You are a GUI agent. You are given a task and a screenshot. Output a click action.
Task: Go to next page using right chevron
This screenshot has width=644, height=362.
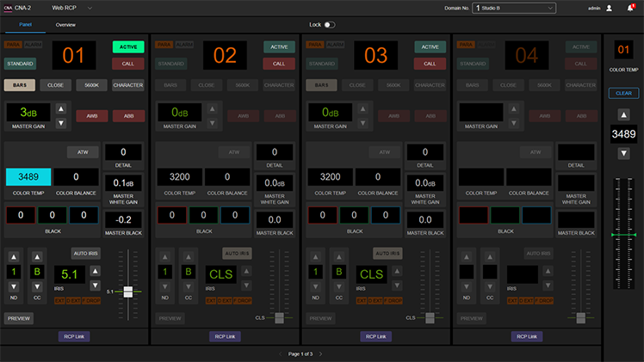[x=321, y=353]
